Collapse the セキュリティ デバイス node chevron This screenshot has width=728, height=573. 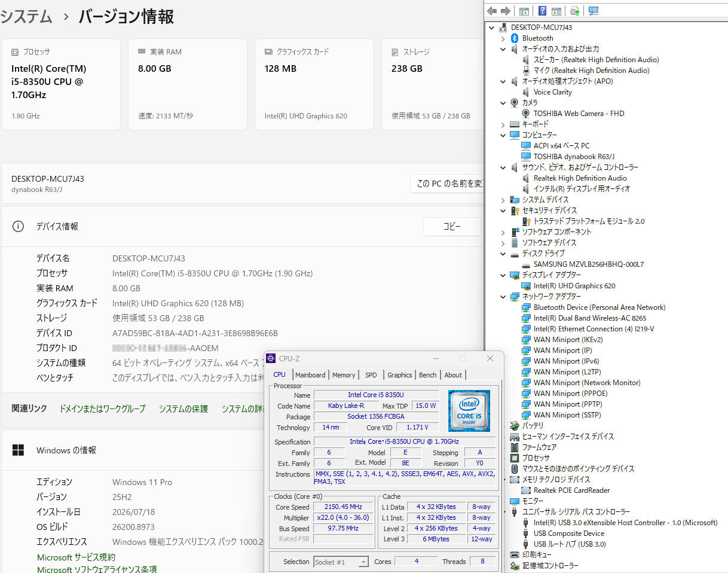503,211
